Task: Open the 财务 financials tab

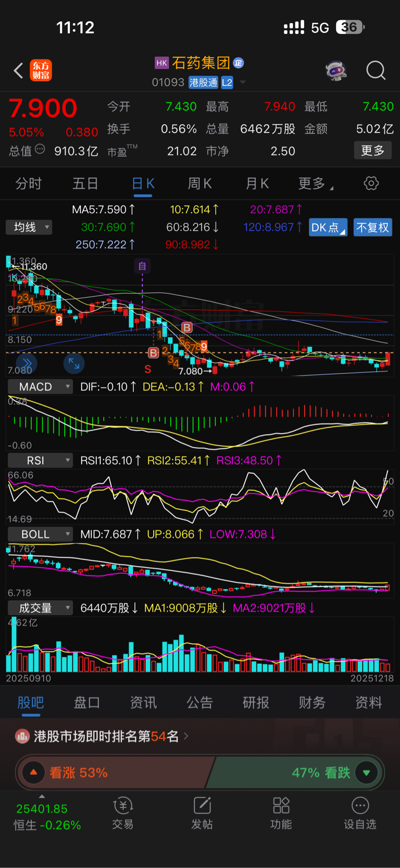Action: (312, 703)
